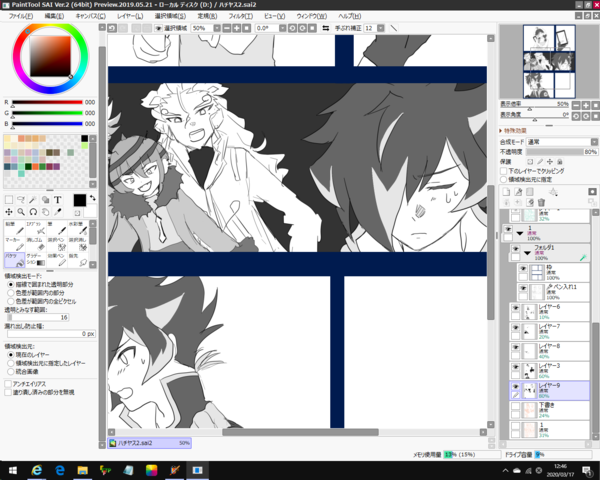Swap foreground and background colors
Viewport: 600px width, 480px height.
93,198
